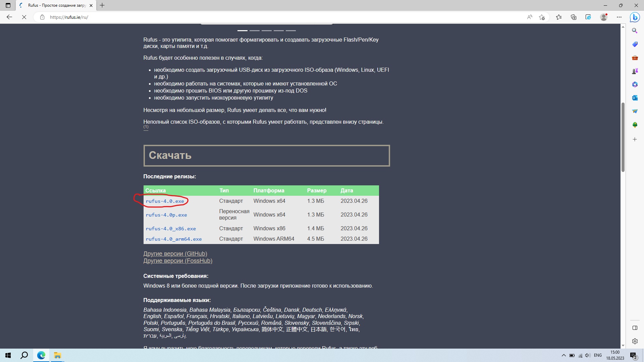Open Settings and more ellipsis menu
Screen dimensions: 644x362
point(619,17)
